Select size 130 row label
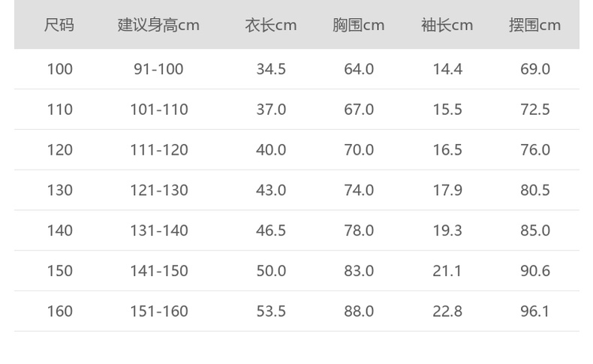This screenshot has height=364, width=593. tap(60, 190)
